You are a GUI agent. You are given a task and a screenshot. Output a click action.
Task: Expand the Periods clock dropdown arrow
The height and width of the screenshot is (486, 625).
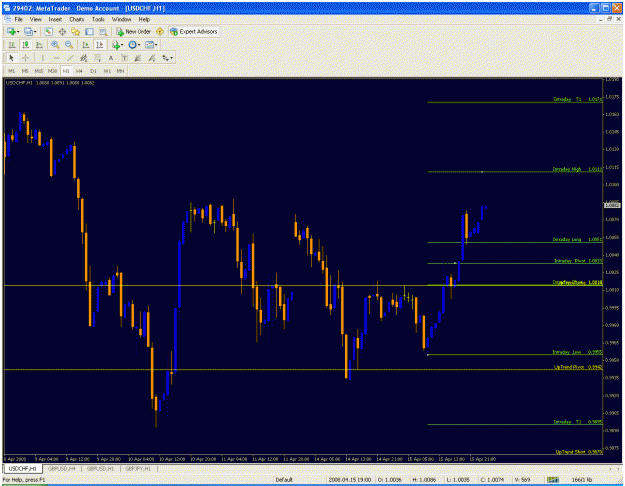pyautogui.click(x=139, y=45)
